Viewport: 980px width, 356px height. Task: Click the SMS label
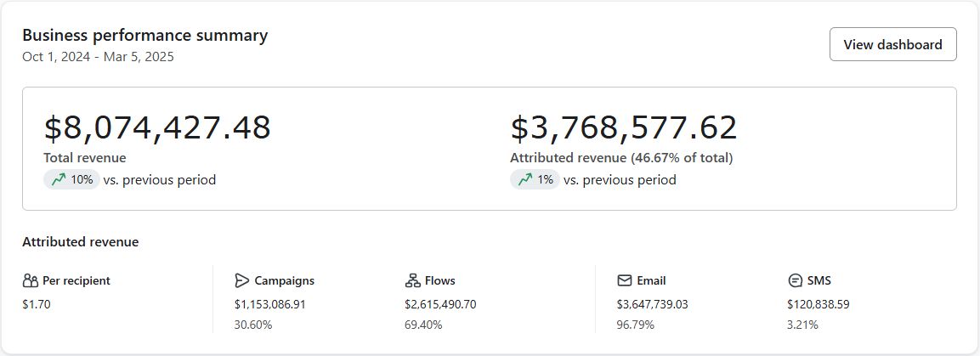(x=820, y=280)
